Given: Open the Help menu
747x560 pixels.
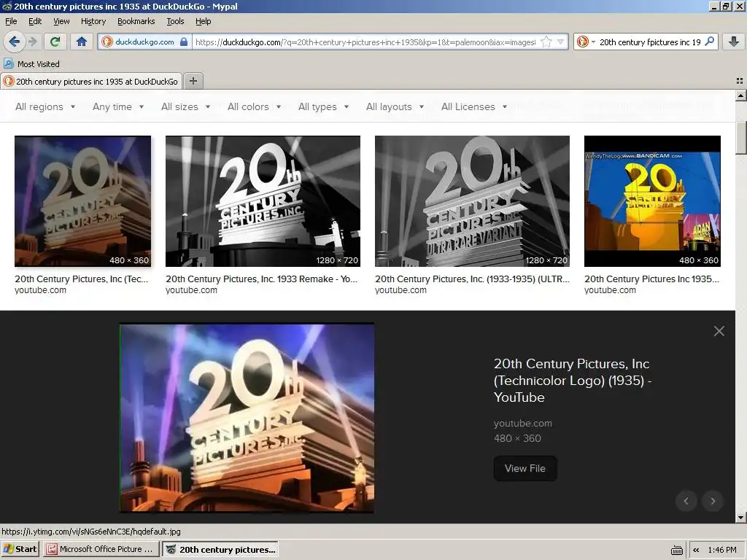Looking at the screenshot, I should [203, 21].
